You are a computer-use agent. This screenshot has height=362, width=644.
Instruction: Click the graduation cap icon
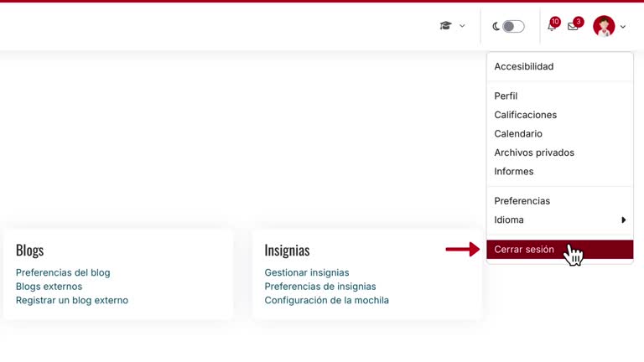click(x=445, y=26)
